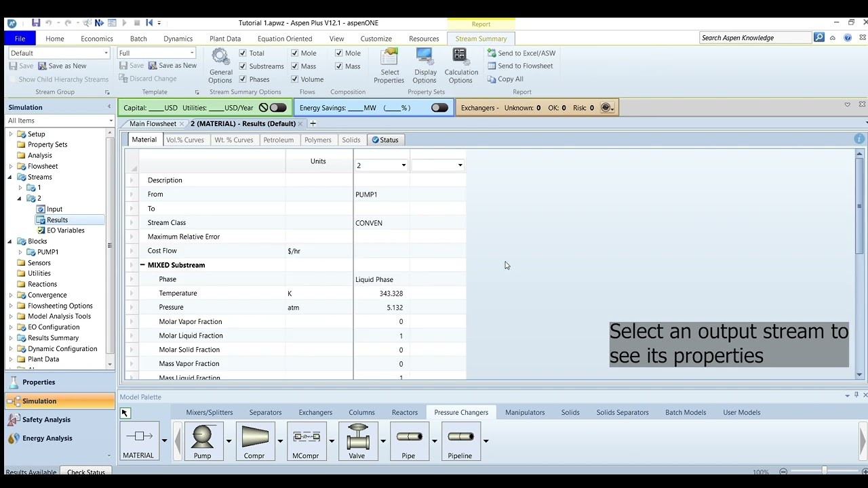Toggle the Phases checkbox
The width and height of the screenshot is (868, 488).
coord(243,79)
